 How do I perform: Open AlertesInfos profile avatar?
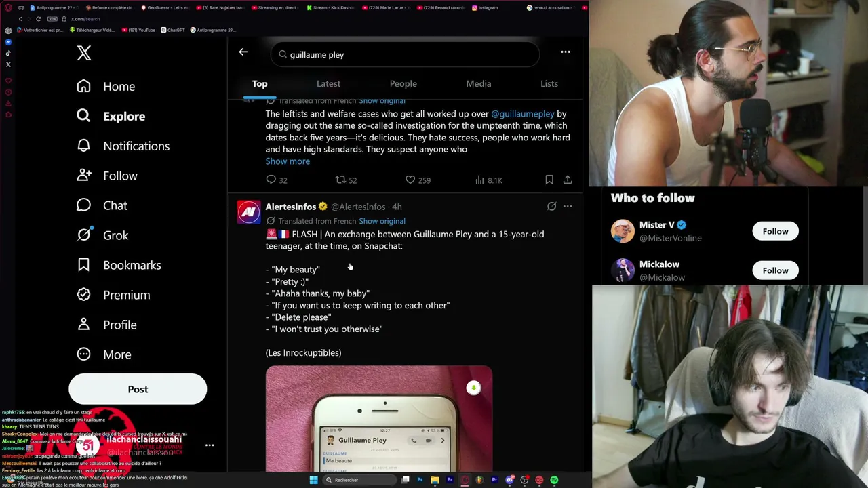point(249,212)
